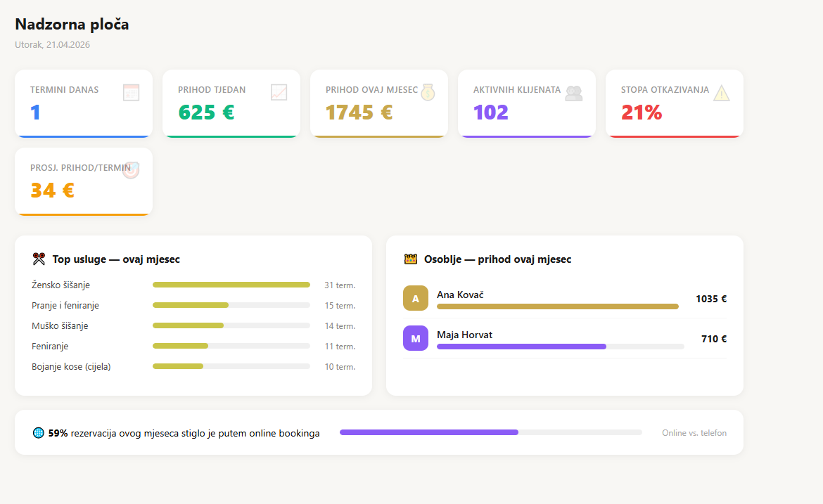
Task: Open the Bojanje kose (cijela) service label
Action: pyautogui.click(x=71, y=366)
